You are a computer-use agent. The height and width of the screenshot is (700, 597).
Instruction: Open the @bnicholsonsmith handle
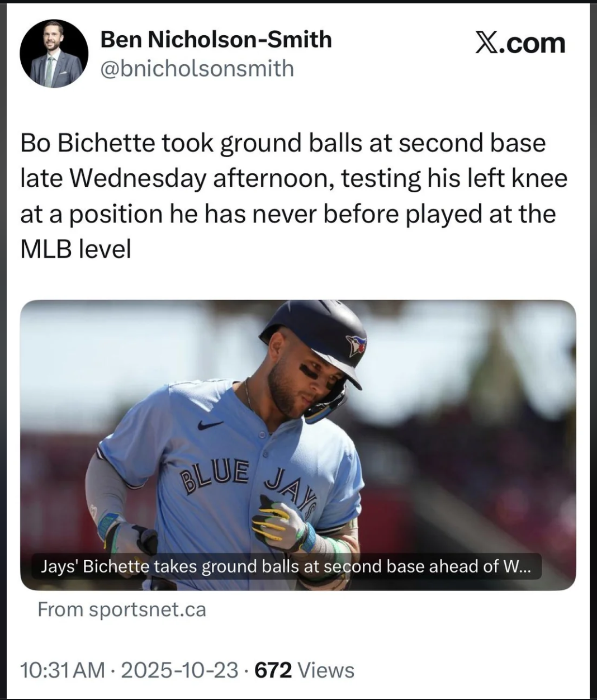[197, 68]
